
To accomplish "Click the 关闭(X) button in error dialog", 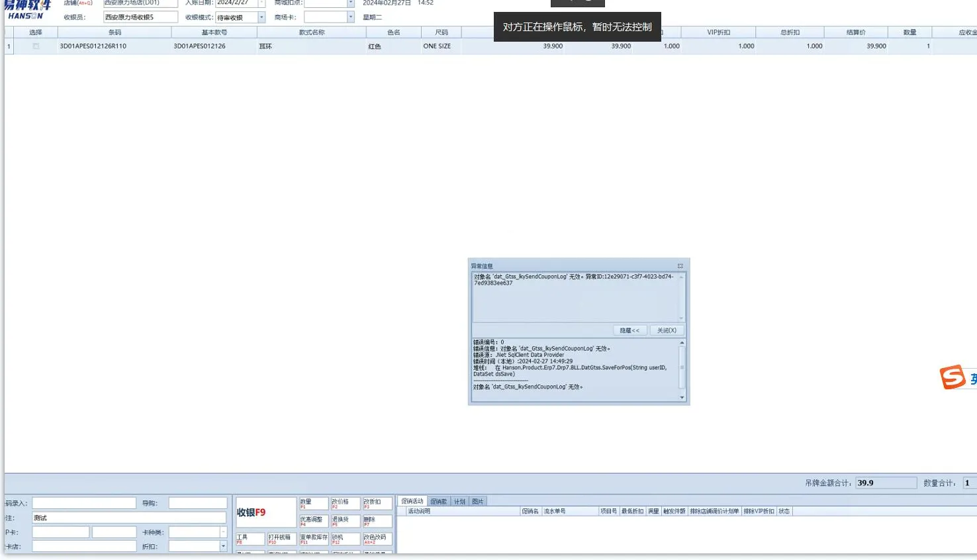I will point(667,330).
